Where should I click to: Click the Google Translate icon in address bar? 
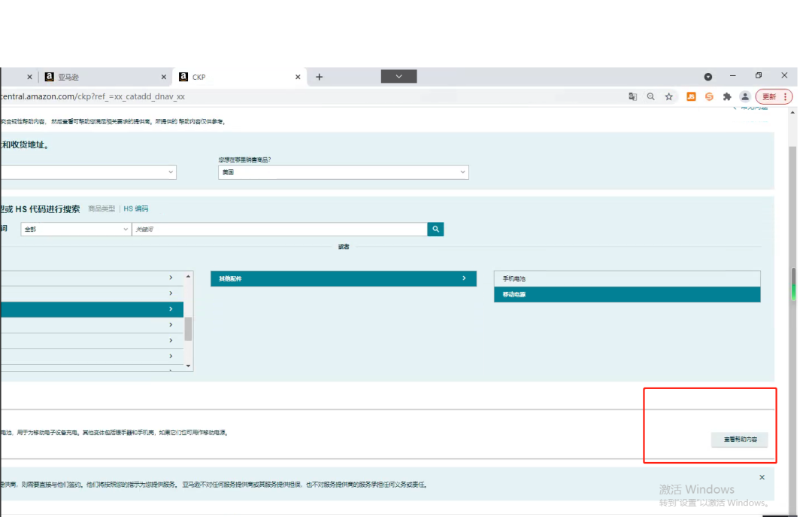click(x=632, y=96)
